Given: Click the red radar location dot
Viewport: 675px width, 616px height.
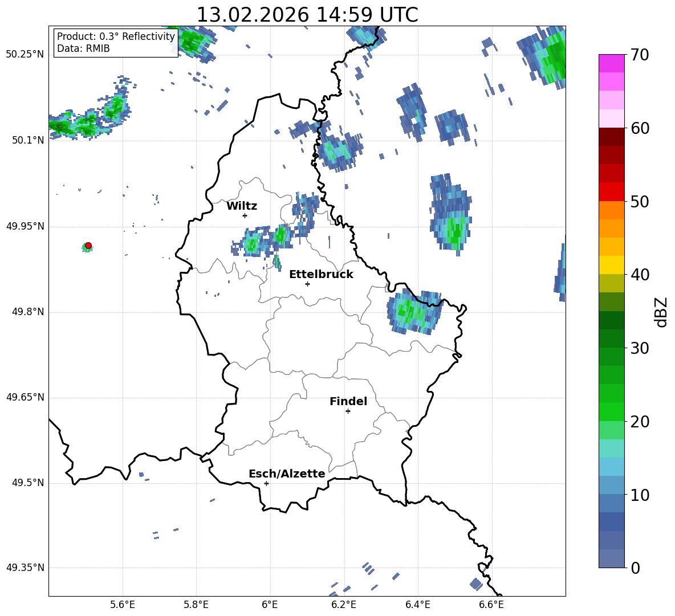Looking at the screenshot, I should point(88,246).
